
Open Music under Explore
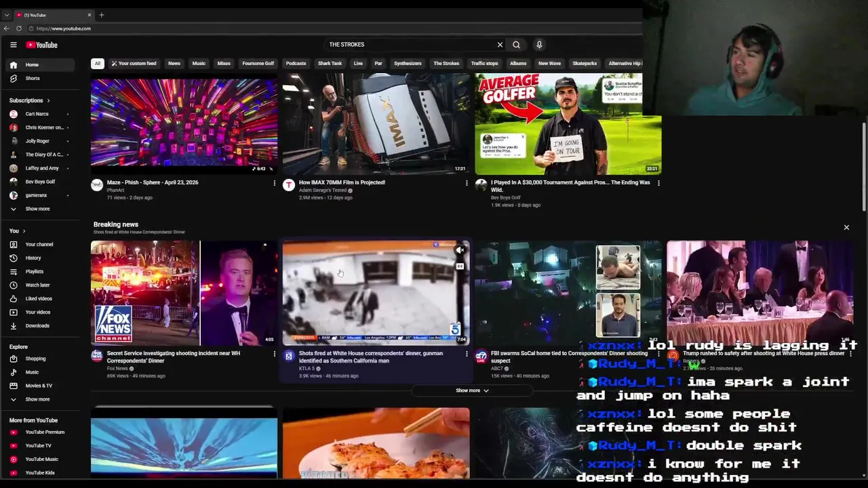pos(41,372)
